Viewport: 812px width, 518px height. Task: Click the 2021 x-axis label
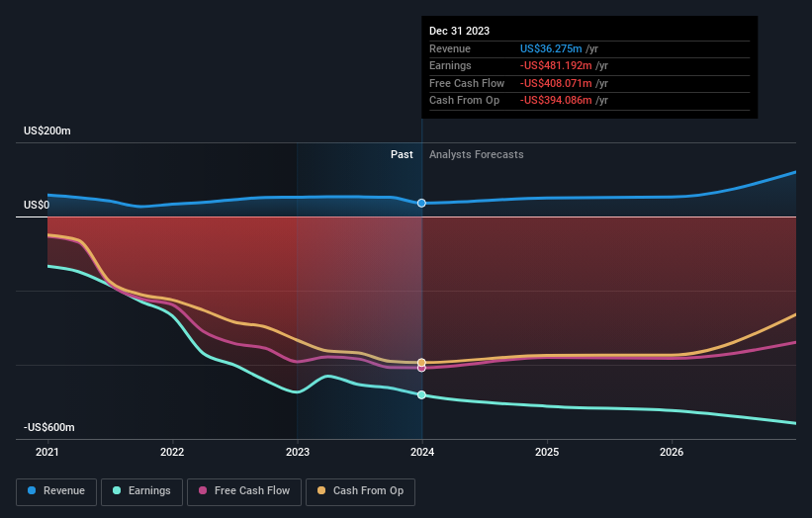47,452
